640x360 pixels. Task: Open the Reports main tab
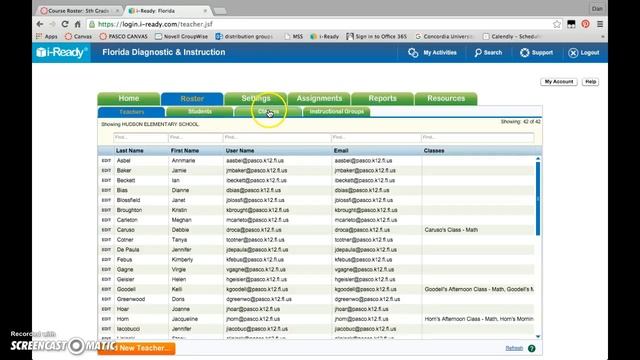pyautogui.click(x=382, y=98)
